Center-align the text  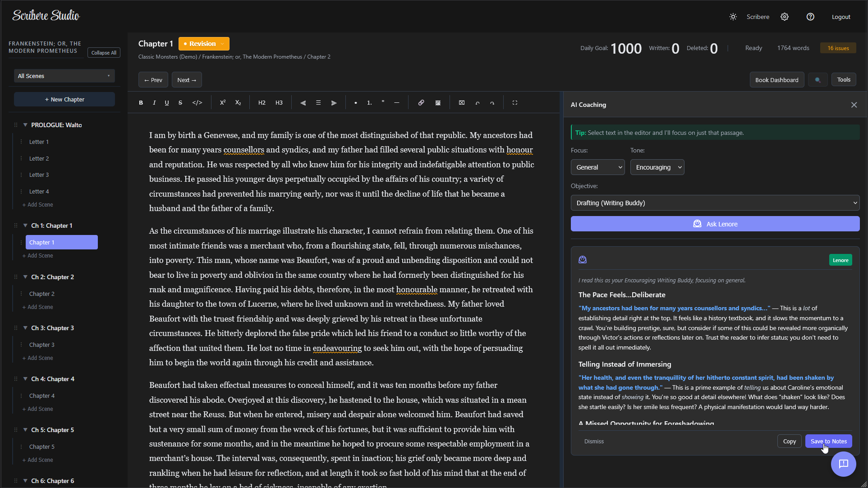click(x=318, y=103)
